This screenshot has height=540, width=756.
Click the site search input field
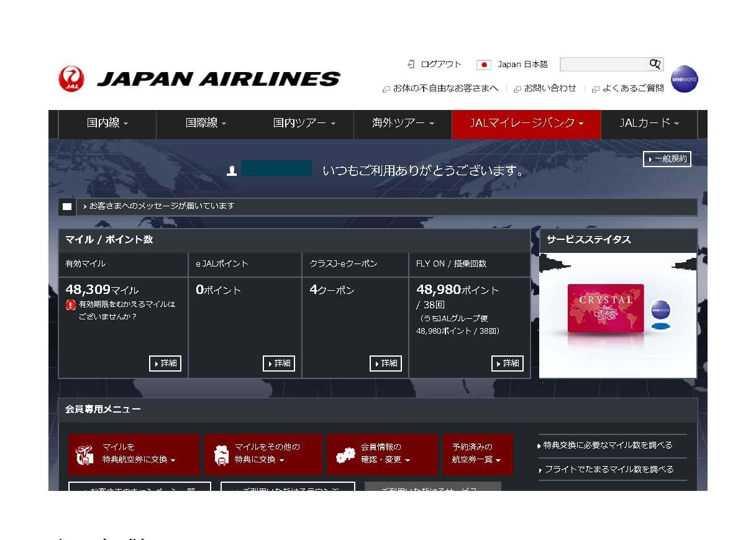(603, 65)
